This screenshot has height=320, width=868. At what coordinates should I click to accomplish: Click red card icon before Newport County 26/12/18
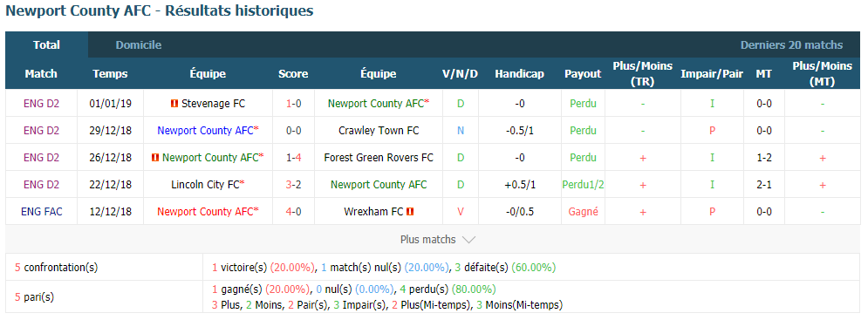point(155,158)
